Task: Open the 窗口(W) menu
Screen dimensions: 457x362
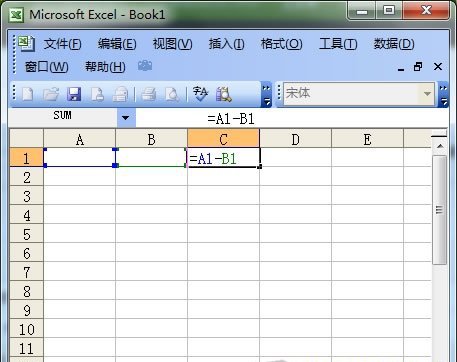Action: [x=47, y=67]
